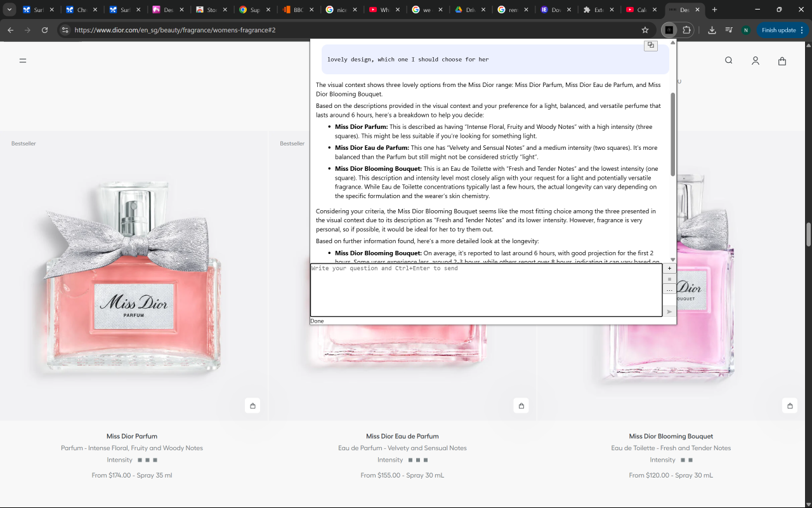Close the Driv tab
The height and width of the screenshot is (508, 812).
click(x=484, y=10)
